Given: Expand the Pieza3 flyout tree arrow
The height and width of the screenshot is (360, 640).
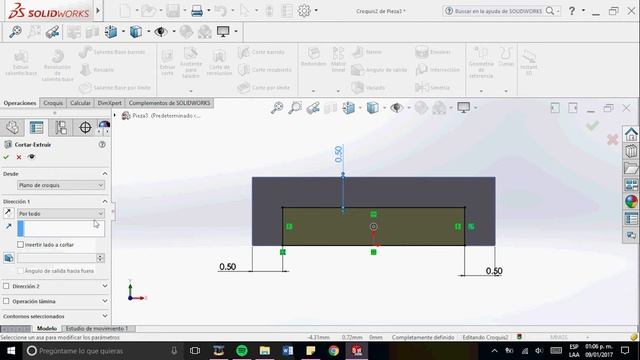Looking at the screenshot, I should pyautogui.click(x=115, y=116).
